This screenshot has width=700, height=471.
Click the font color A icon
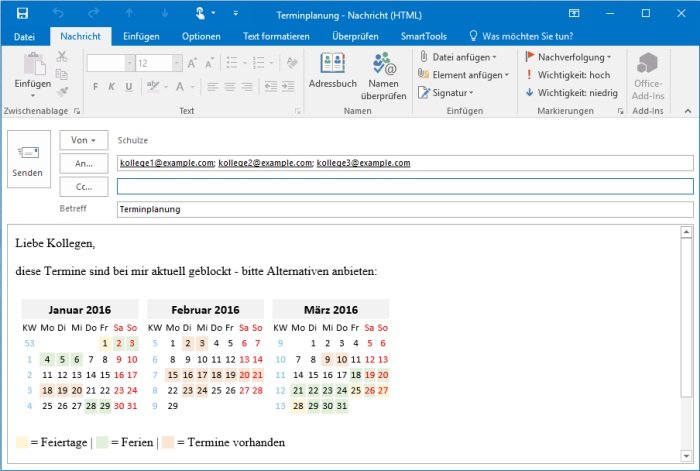[180, 86]
